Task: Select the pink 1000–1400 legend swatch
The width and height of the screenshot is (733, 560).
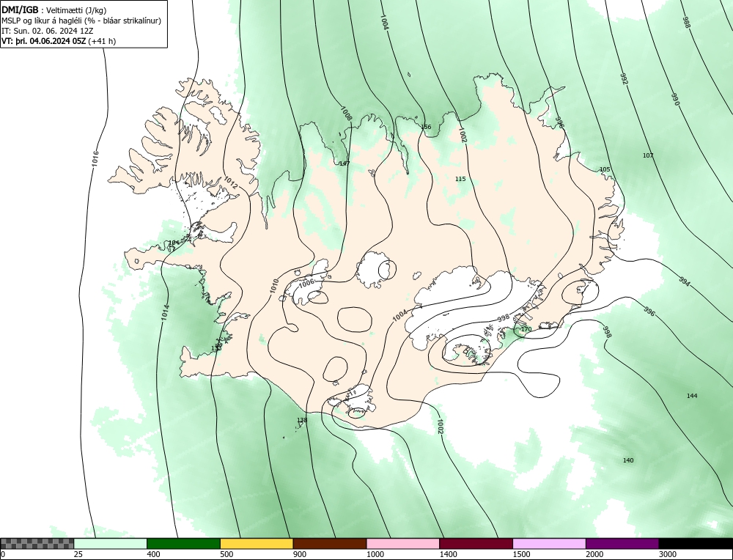Action: click(403, 543)
